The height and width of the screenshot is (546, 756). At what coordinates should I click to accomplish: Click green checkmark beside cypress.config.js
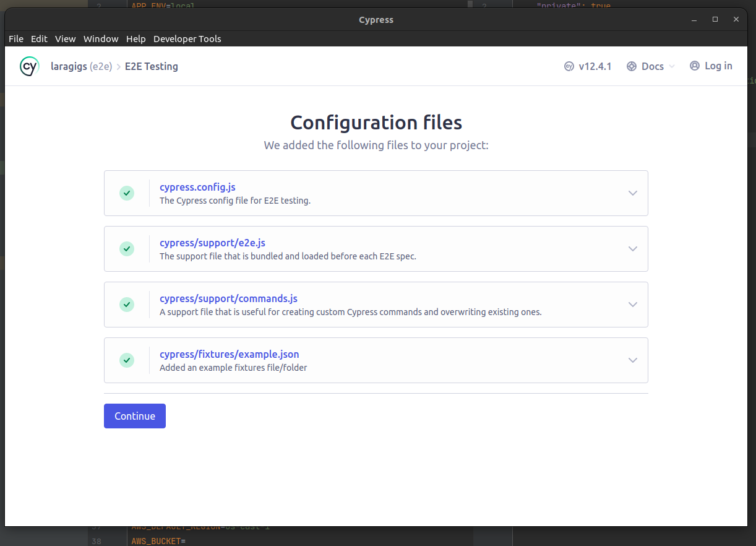coord(127,193)
